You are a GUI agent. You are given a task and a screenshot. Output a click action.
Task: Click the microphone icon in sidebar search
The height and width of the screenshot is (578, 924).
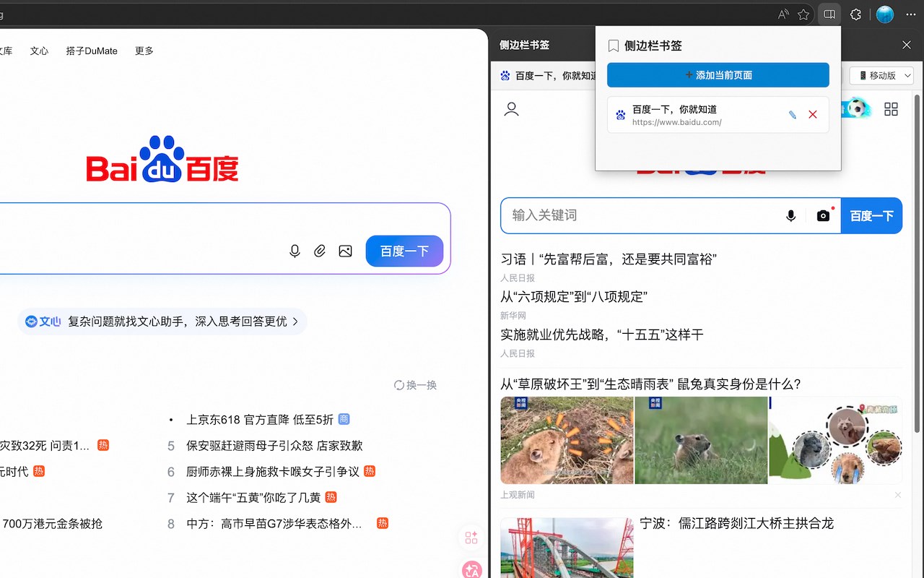[791, 215]
